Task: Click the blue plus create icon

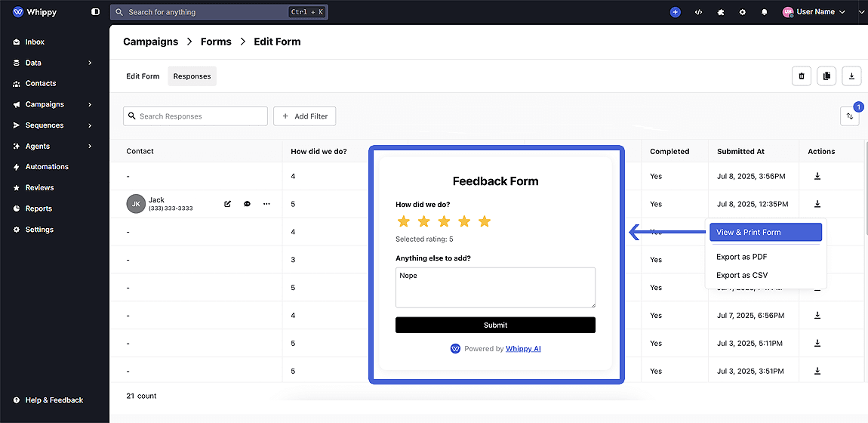Action: [675, 11]
